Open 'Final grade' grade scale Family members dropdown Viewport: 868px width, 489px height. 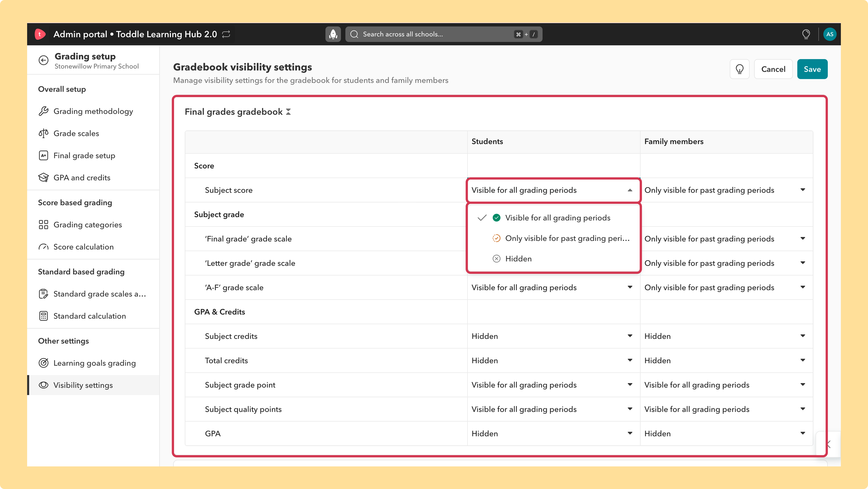[x=726, y=239]
